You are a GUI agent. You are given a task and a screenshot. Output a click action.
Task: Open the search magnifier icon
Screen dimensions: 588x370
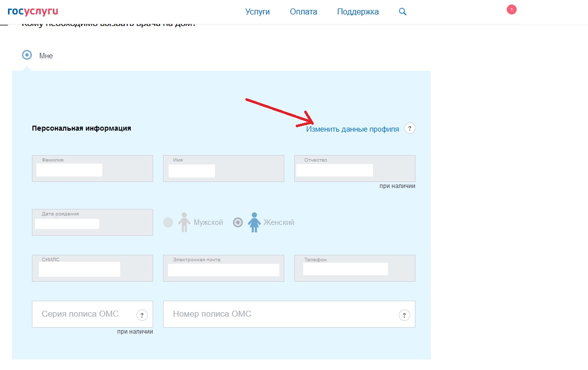(403, 11)
